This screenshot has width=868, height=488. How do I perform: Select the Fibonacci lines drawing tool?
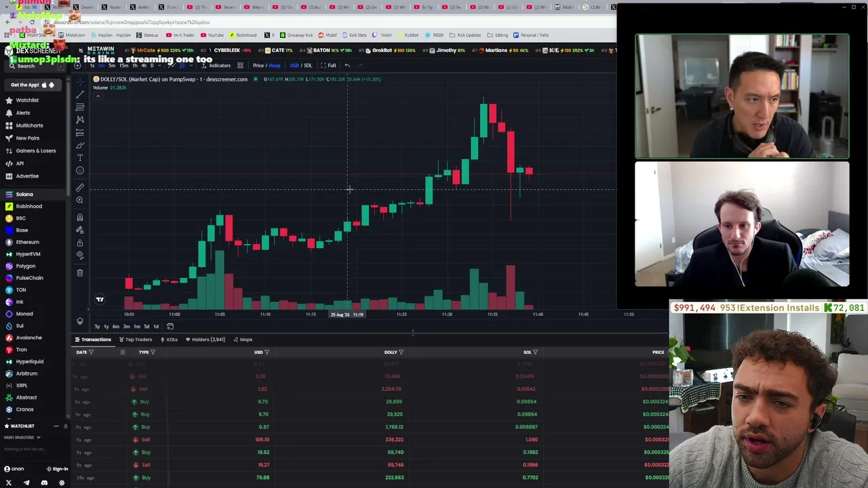coord(80,107)
